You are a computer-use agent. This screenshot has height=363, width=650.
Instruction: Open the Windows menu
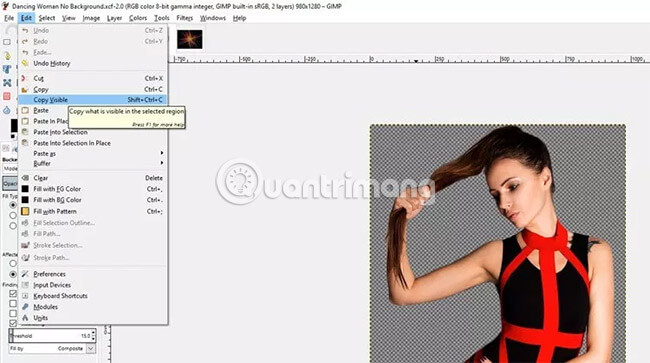[x=213, y=18]
